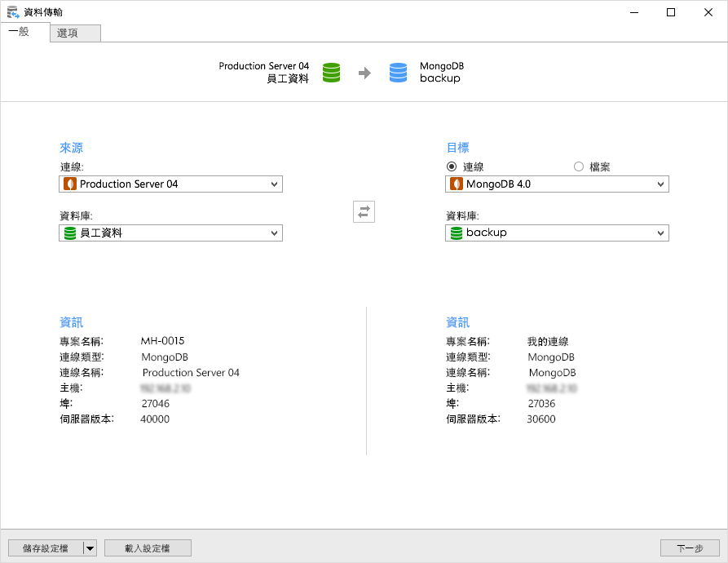Click the gray arrow icon between the two databases
Viewport: 728px width, 563px height.
[x=364, y=72]
